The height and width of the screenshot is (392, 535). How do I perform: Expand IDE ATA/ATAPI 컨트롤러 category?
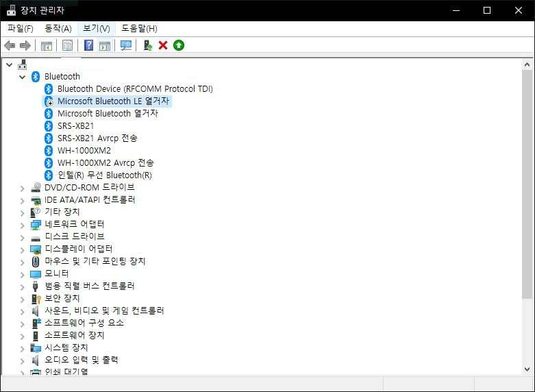[x=22, y=200]
